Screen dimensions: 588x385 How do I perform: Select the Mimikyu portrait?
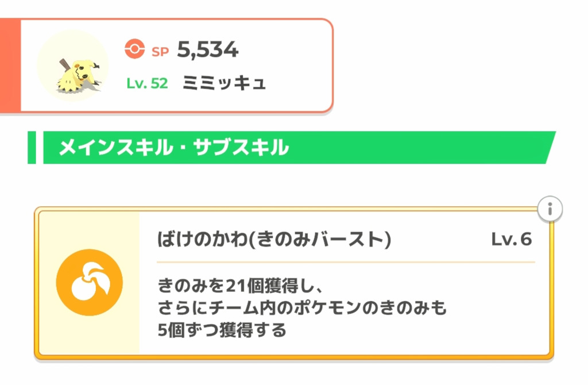pyautogui.click(x=73, y=66)
